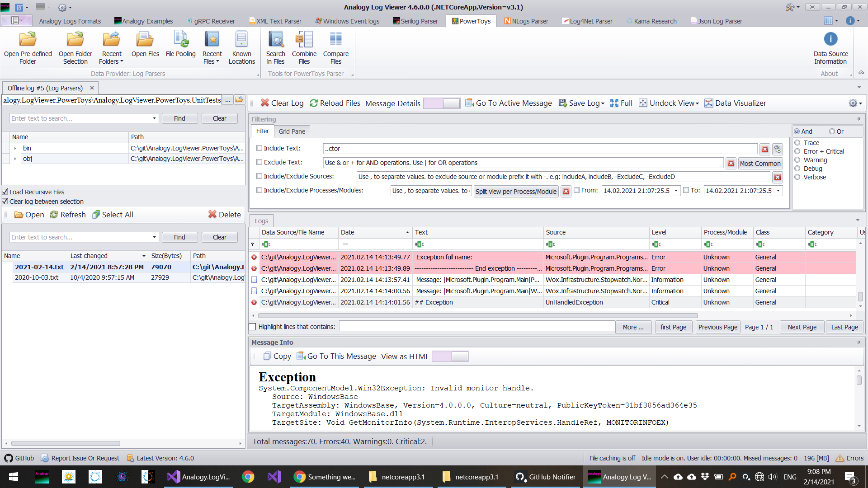The image size is (868, 488).
Task: Click Include Text input field
Action: [x=540, y=149]
